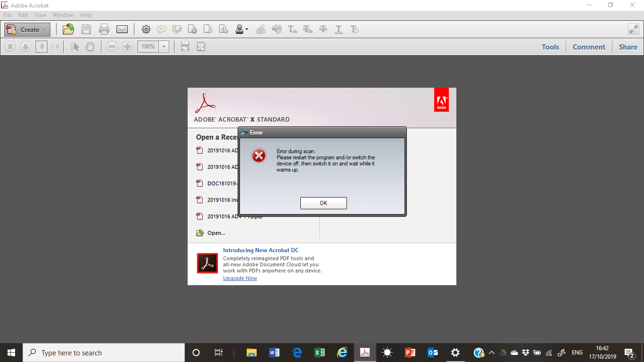The height and width of the screenshot is (362, 644).
Task: Click OK in the Error dialog
Action: (323, 203)
